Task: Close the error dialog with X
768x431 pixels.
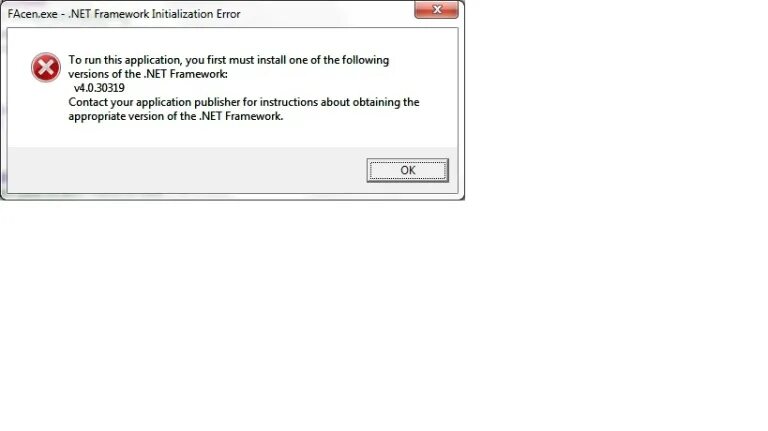Action: 436,9
